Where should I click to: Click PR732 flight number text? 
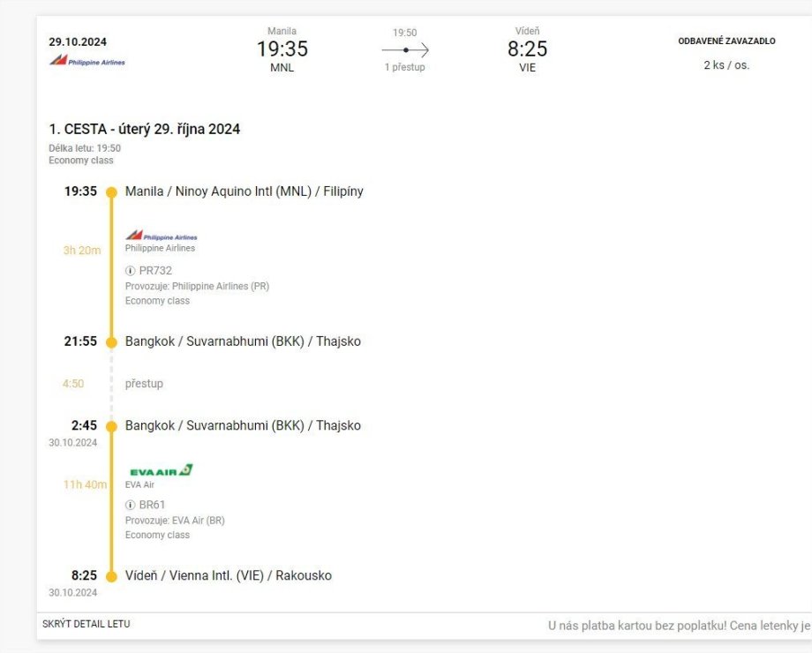[x=155, y=271]
